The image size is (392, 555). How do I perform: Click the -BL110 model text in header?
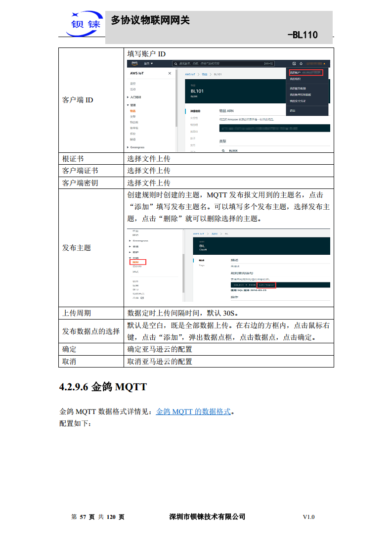click(x=303, y=35)
